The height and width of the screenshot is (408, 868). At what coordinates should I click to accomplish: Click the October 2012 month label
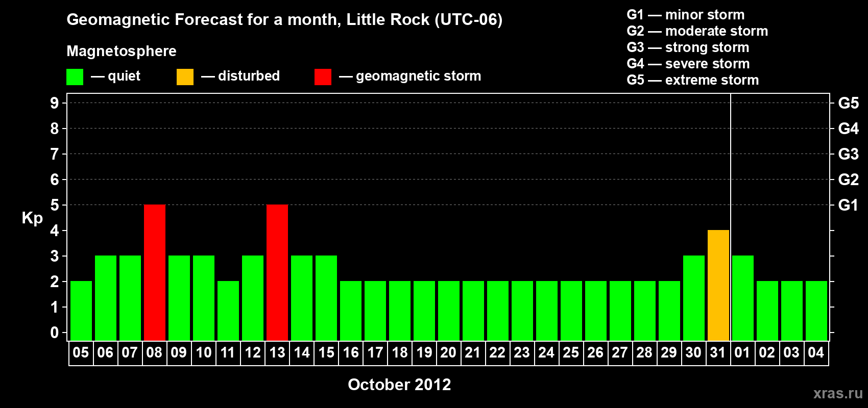point(399,385)
